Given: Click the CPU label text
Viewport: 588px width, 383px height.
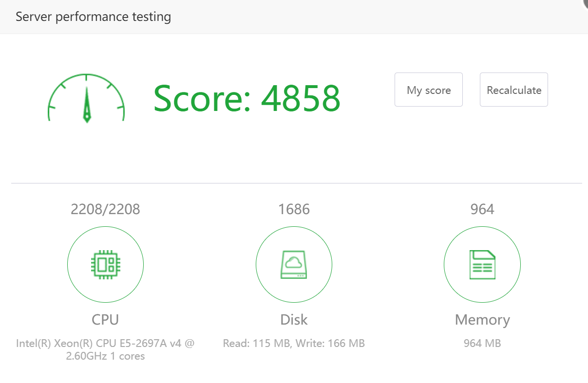Looking at the screenshot, I should tap(105, 320).
